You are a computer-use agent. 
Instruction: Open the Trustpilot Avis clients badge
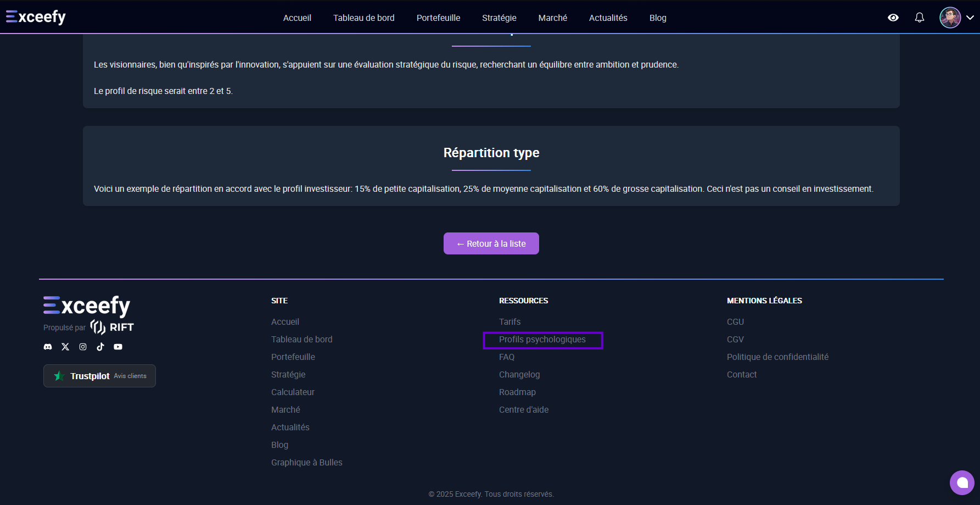point(99,376)
